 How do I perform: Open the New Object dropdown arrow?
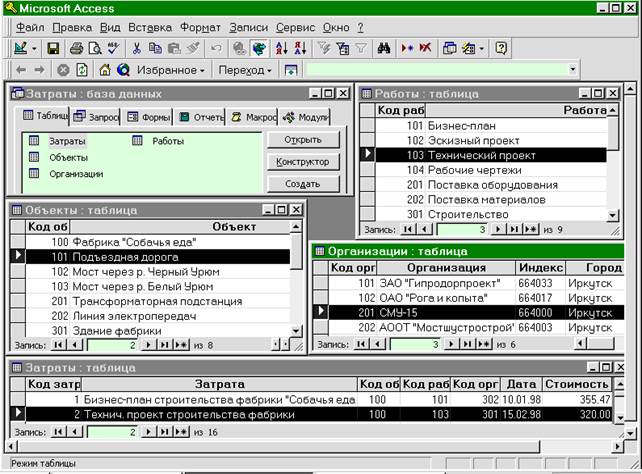tap(482, 49)
